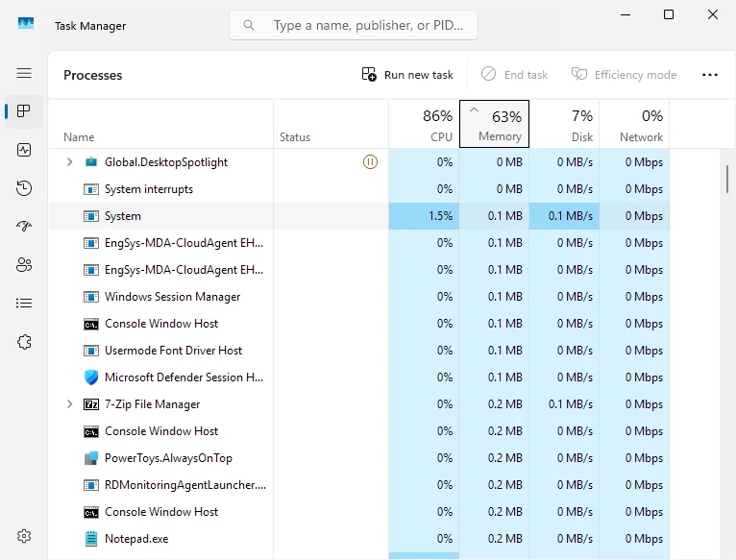Select the 7-Zip File Manager row name
This screenshot has width=736, height=560.
tap(152, 404)
